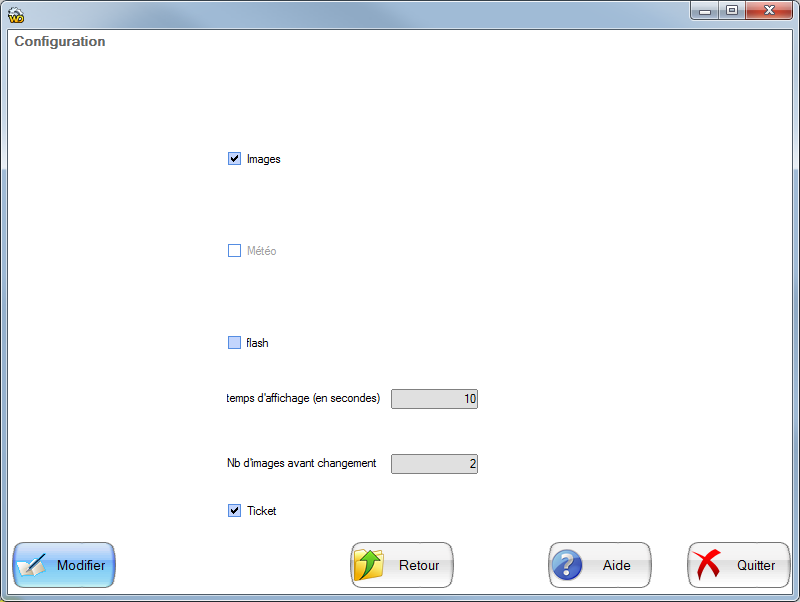Exit using the Quitter label
Image resolution: width=800 pixels, height=602 pixels.
(756, 565)
